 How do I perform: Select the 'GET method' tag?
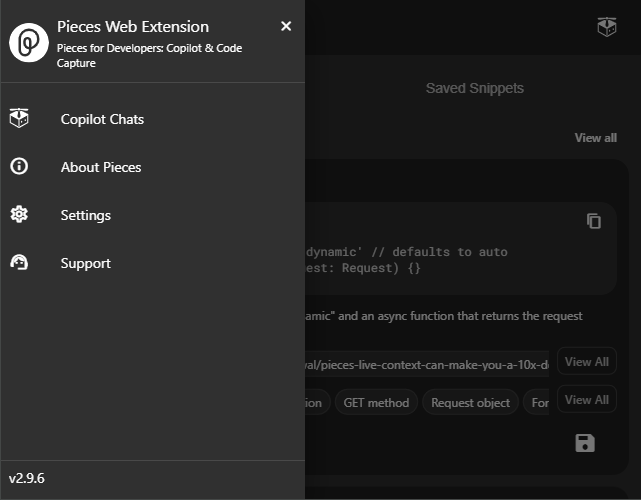[376, 403]
